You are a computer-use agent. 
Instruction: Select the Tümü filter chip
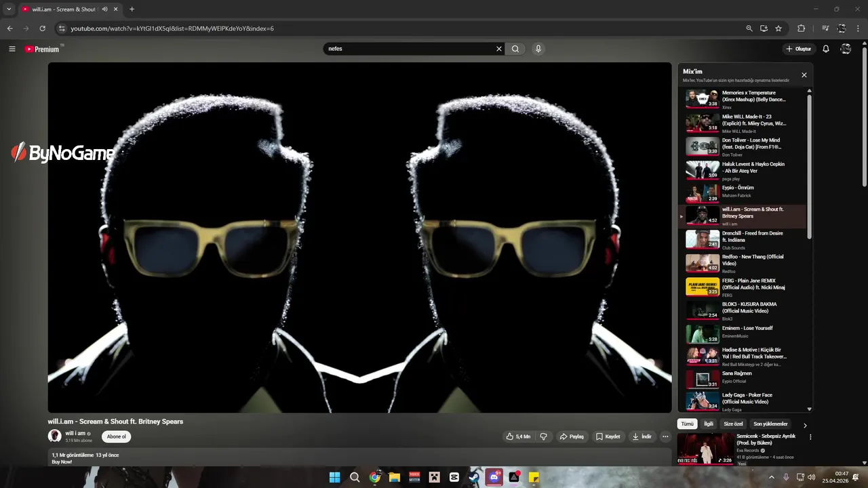(x=687, y=424)
